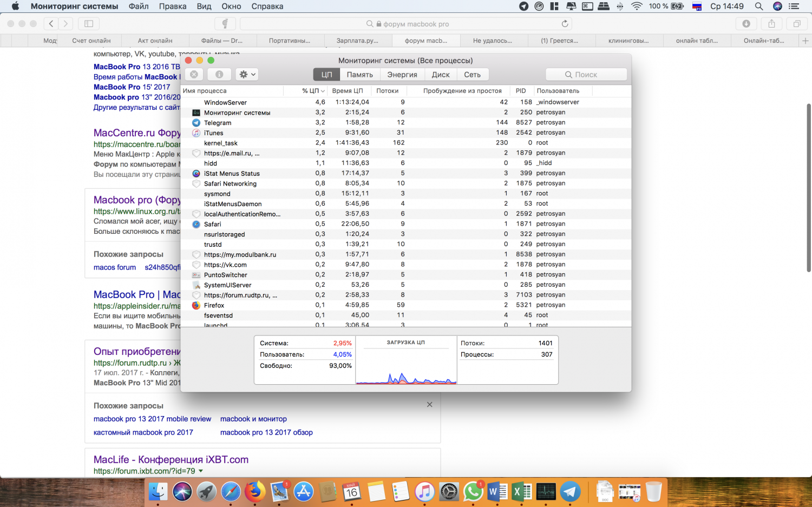The image size is (812, 507).
Task: Switch to the Диск tab
Action: pos(441,75)
